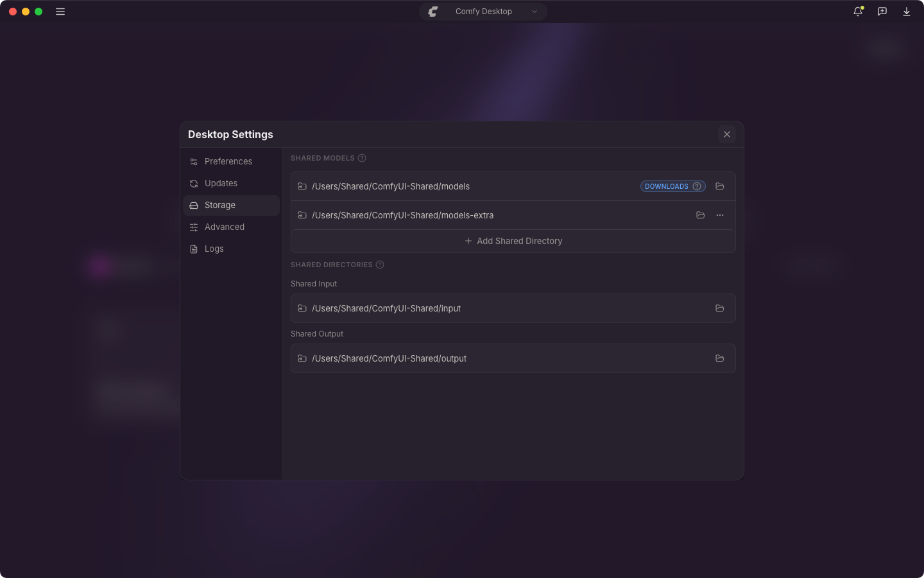The height and width of the screenshot is (578, 924).
Task: Select the Storage section
Action: tap(232, 205)
